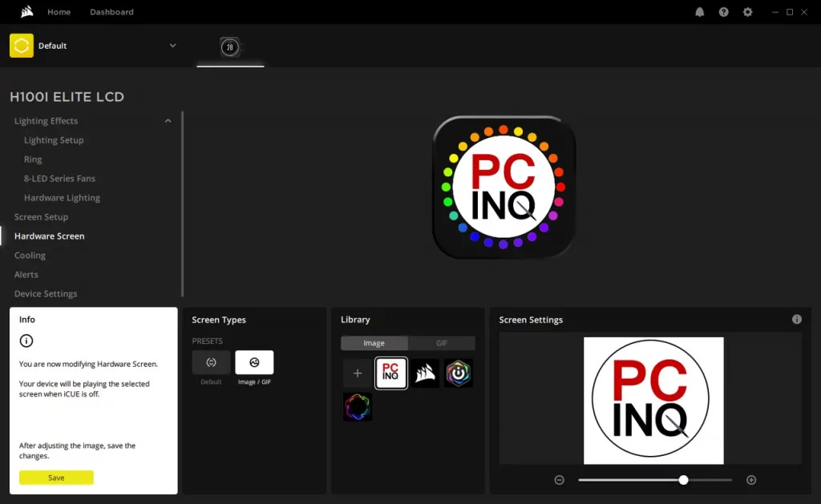Add a new image with plus icon
The image size is (821, 504).
click(x=358, y=373)
